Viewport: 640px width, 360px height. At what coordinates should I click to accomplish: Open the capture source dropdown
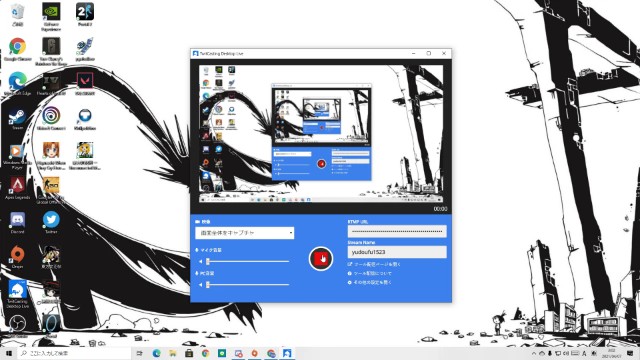pyautogui.click(x=244, y=233)
